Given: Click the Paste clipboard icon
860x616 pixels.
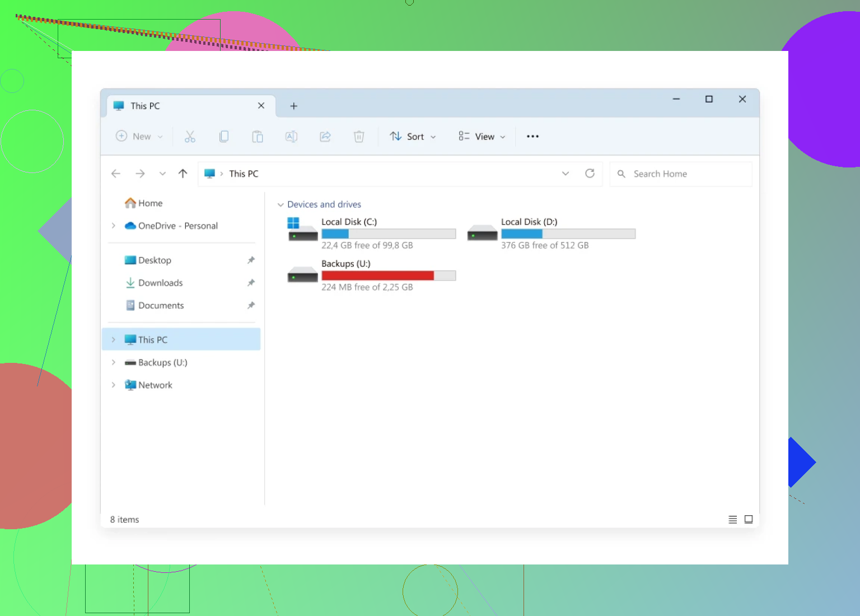Looking at the screenshot, I should pos(258,137).
